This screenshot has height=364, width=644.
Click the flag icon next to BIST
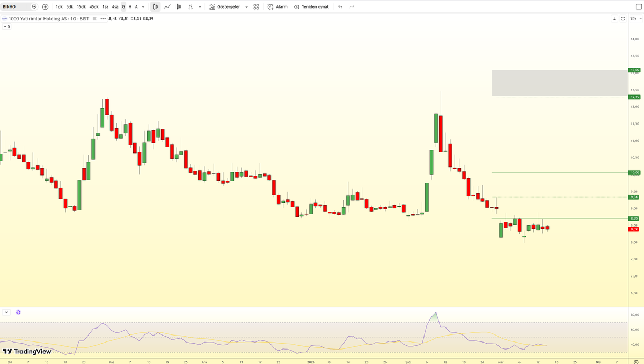[95, 19]
